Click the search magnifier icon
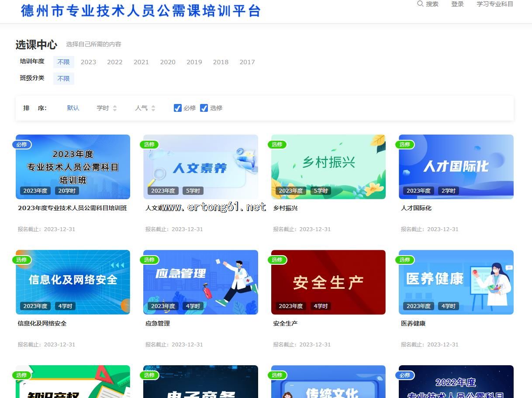Viewport: 532px width, 398px height. [x=420, y=4]
